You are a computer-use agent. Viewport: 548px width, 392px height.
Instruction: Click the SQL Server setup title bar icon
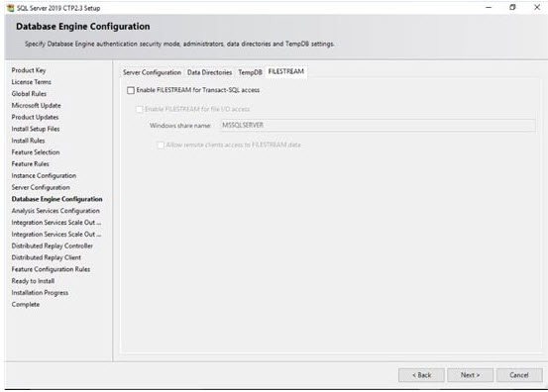pyautogui.click(x=11, y=8)
